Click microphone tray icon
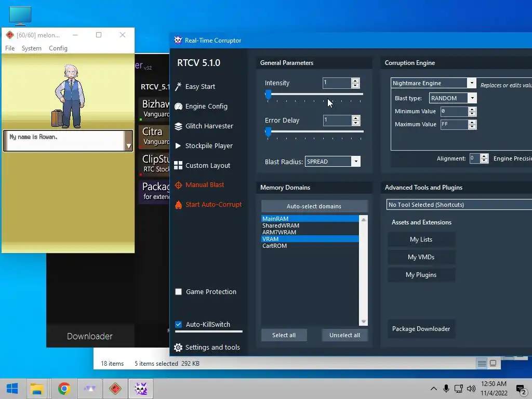Screen dimensions: 532x399 446,389
